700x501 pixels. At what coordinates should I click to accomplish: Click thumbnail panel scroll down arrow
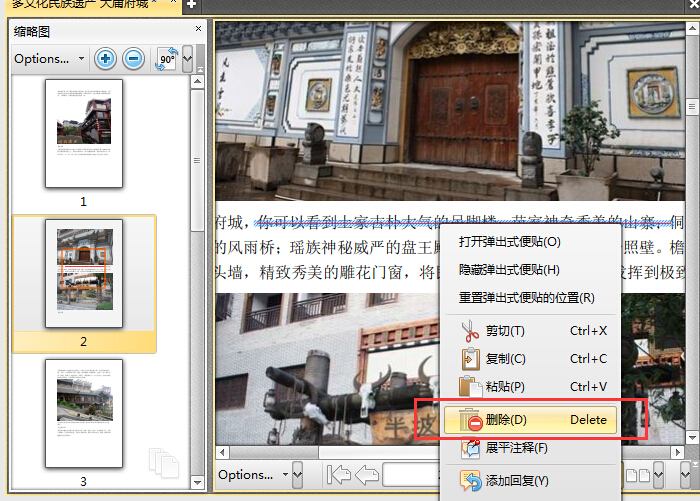[197, 482]
